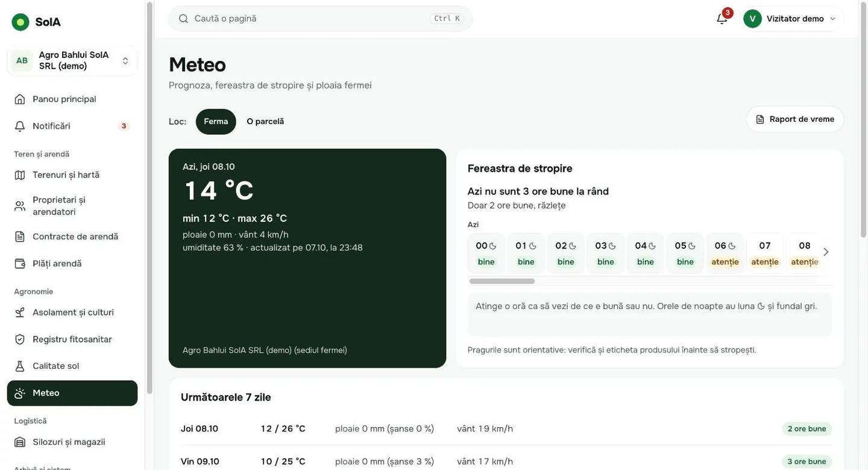Open Panou principal from the sidebar

point(72,99)
